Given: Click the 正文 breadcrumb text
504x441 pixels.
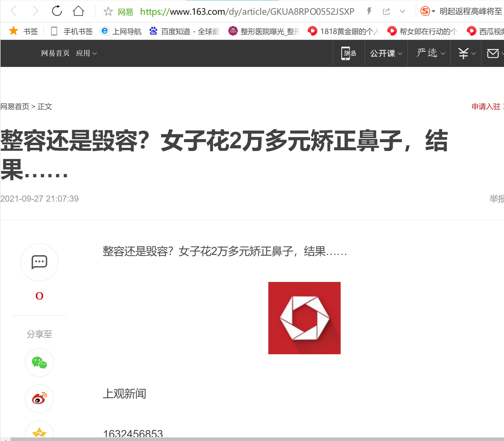Looking at the screenshot, I should click(44, 107).
